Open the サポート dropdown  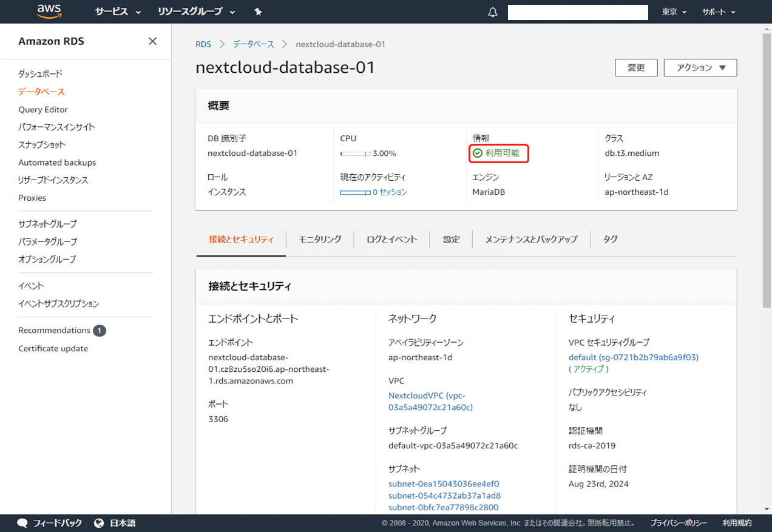click(719, 12)
